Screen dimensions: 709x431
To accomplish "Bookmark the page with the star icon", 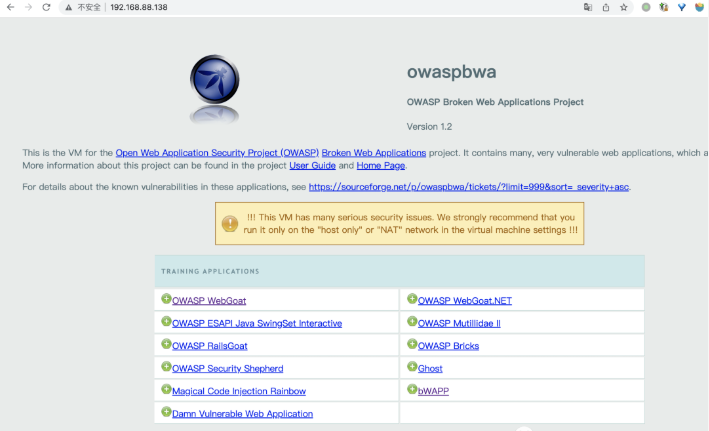I will tap(624, 7).
